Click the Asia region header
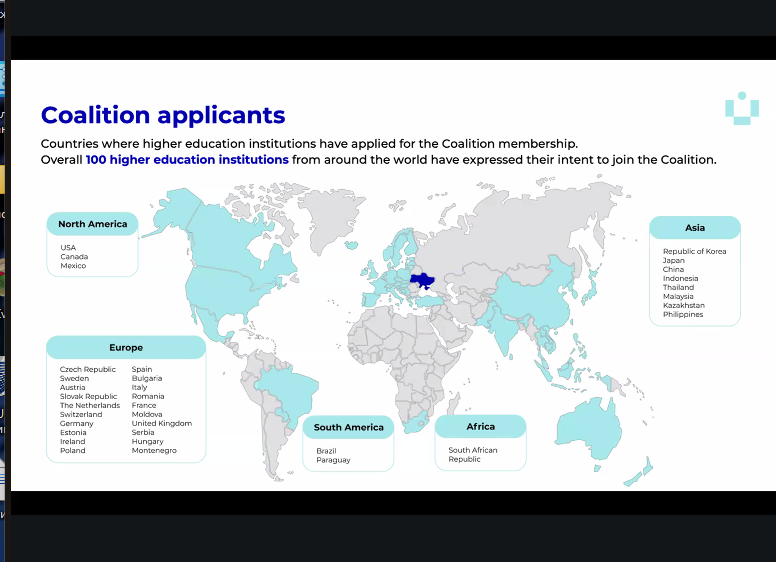Viewport: 776px width, 562px height. tap(694, 228)
